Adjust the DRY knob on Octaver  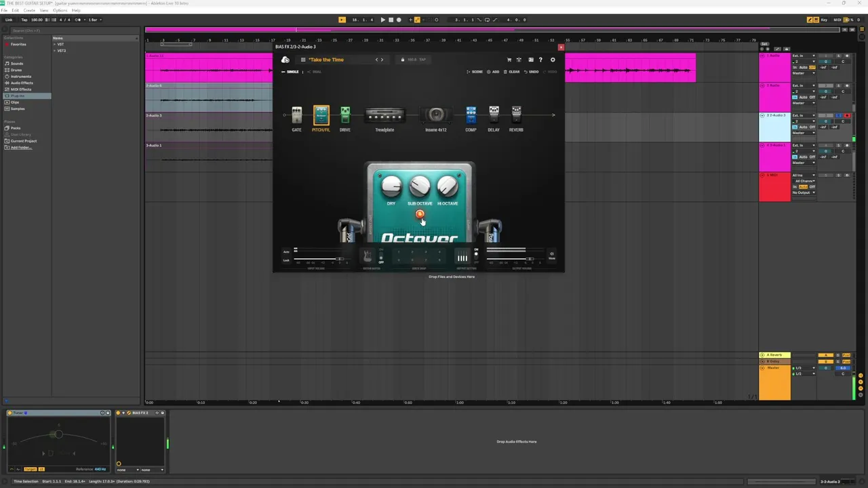coord(391,185)
